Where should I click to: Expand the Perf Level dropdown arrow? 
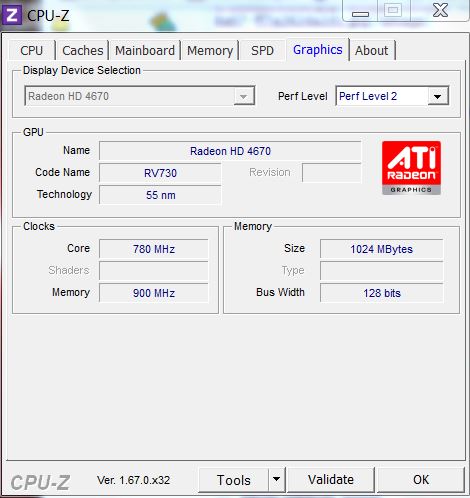pyautogui.click(x=438, y=96)
